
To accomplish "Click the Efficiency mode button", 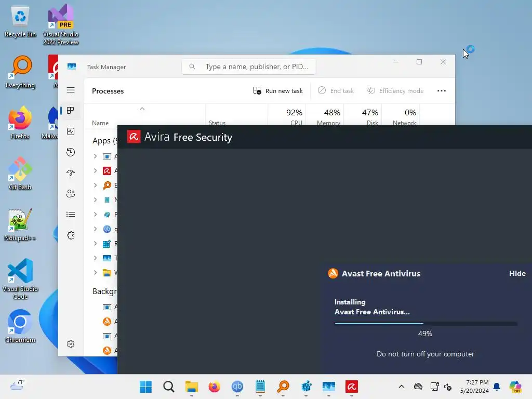I will point(395,90).
